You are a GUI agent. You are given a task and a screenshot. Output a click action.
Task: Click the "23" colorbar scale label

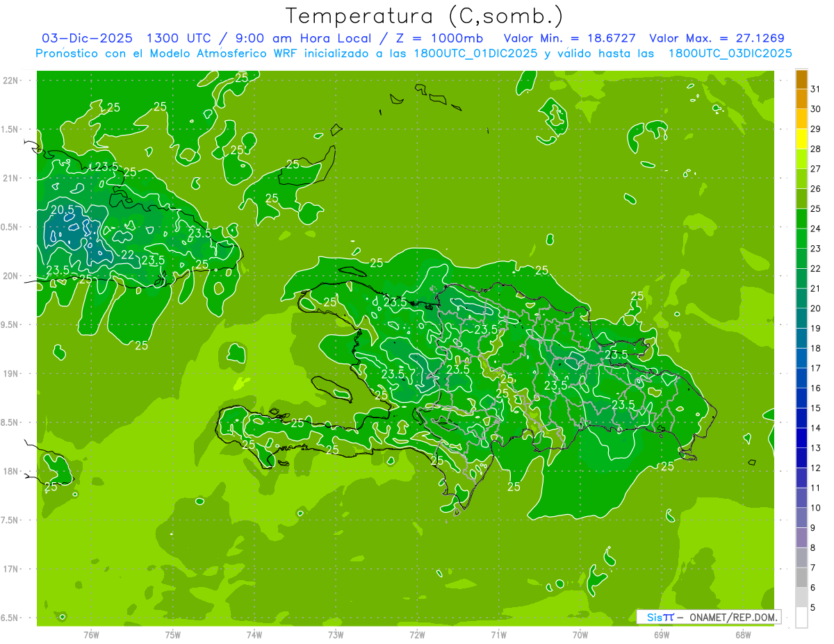click(816, 249)
